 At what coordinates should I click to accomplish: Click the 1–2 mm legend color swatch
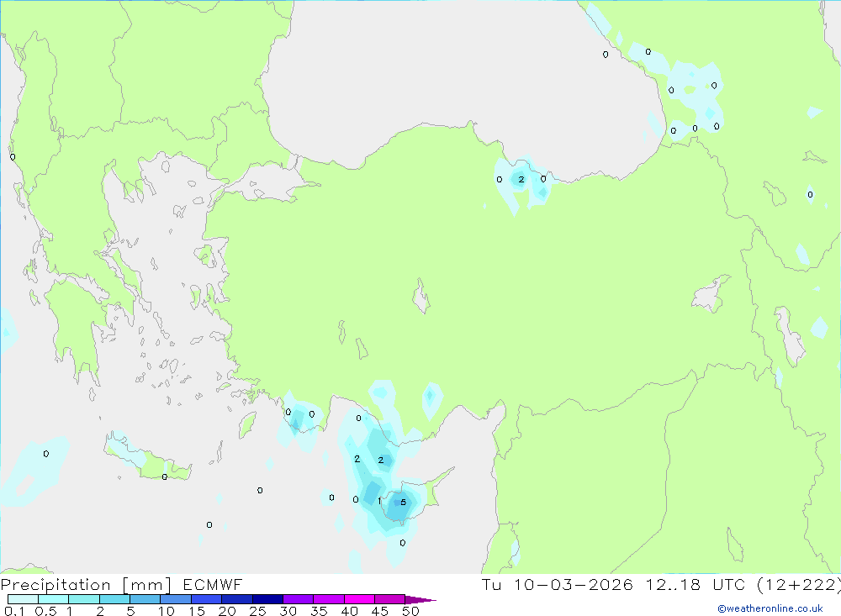coord(83,599)
